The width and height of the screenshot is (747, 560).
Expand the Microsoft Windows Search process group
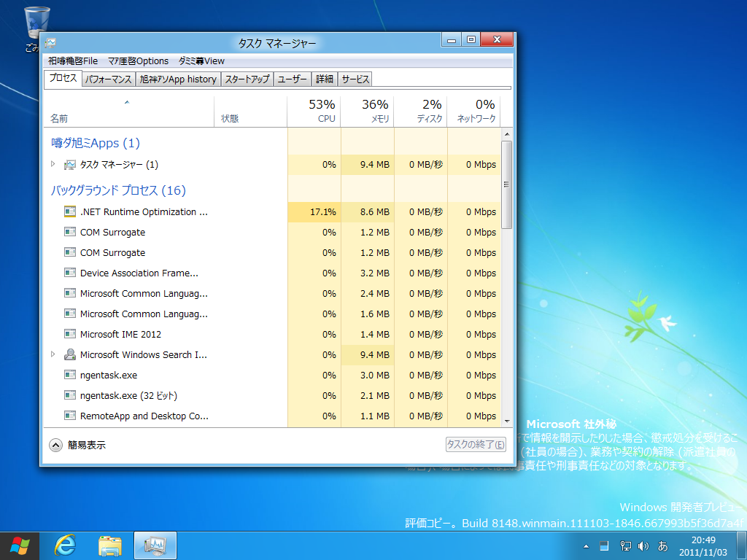[53, 355]
